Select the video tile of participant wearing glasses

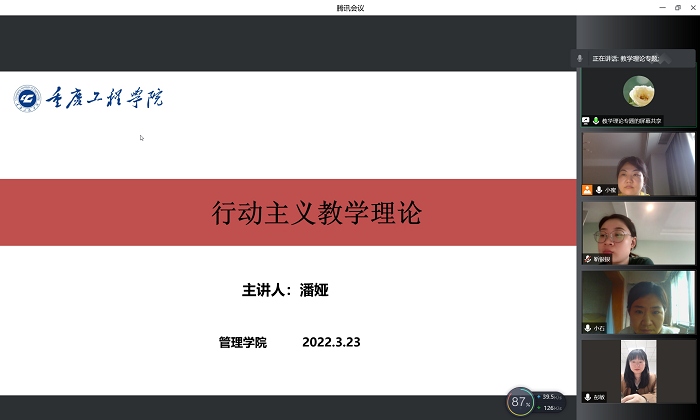coord(638,230)
